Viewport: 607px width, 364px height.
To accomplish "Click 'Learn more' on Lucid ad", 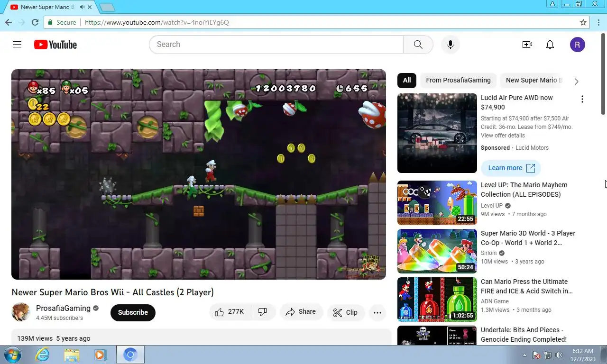I will pos(511,168).
